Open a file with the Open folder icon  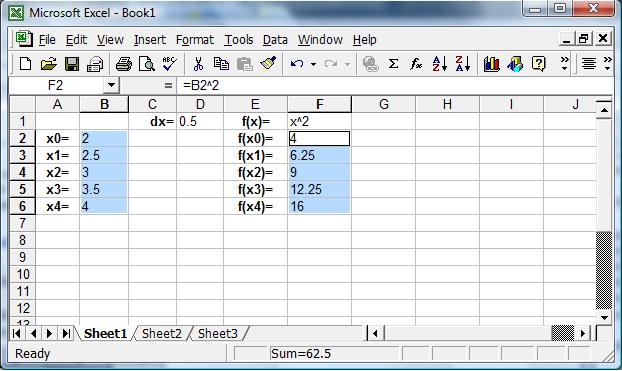pyautogui.click(x=48, y=63)
